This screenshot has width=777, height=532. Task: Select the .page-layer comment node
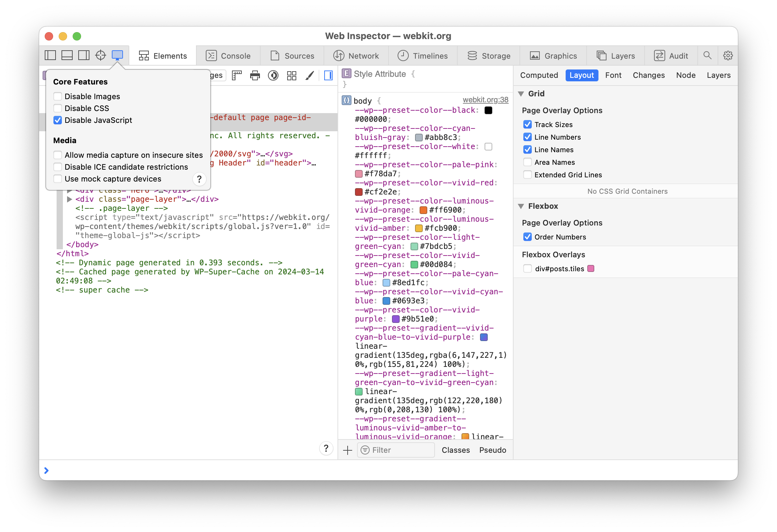pyautogui.click(x=122, y=208)
